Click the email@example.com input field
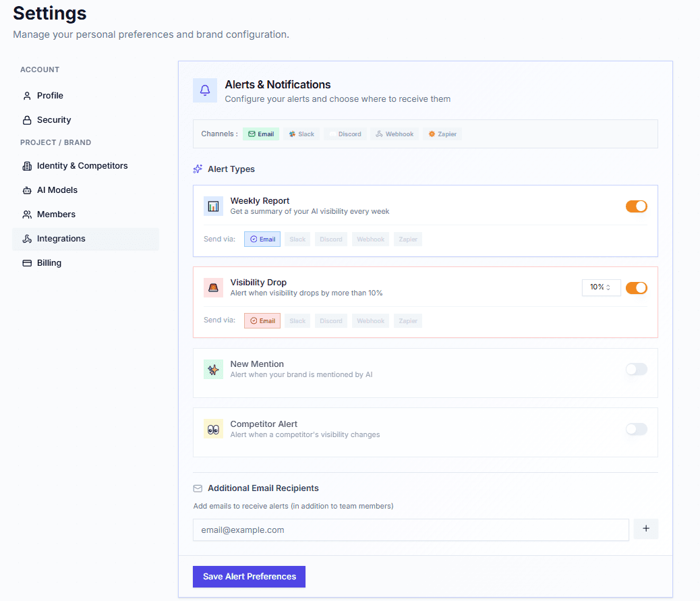The height and width of the screenshot is (601, 700). click(410, 530)
